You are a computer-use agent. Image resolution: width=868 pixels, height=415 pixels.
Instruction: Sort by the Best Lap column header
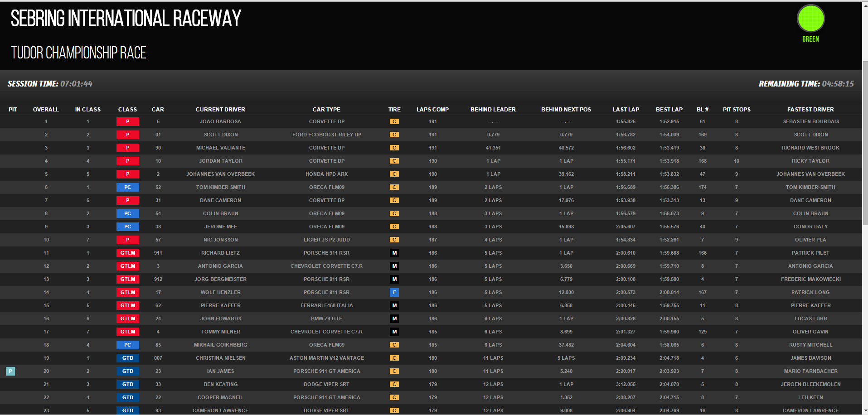point(669,110)
